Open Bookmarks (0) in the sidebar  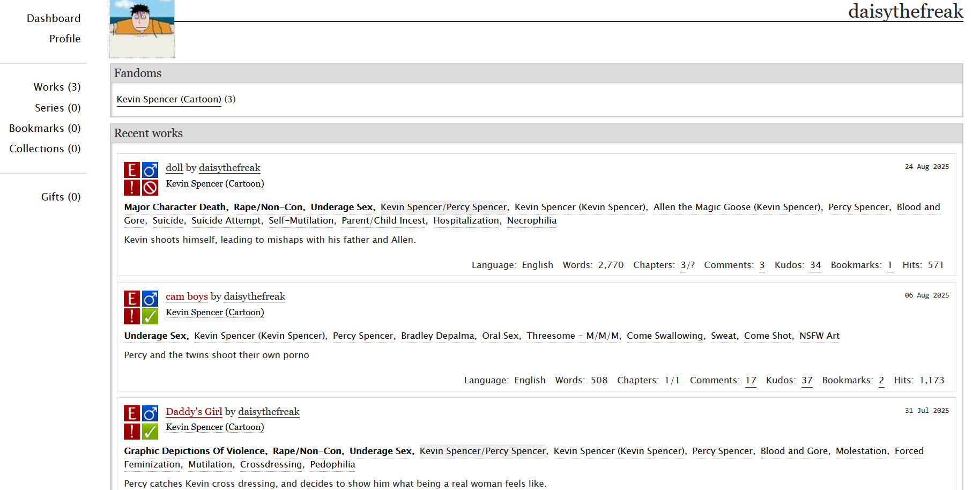point(45,128)
